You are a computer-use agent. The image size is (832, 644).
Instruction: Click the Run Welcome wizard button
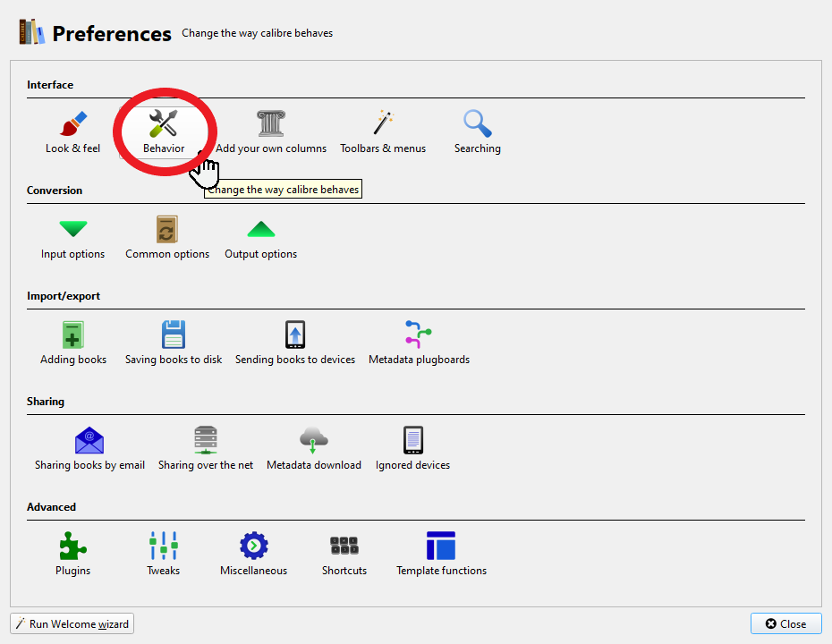(72, 623)
